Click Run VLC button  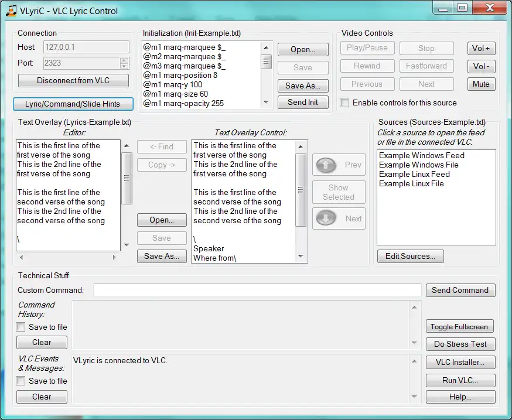(x=460, y=380)
